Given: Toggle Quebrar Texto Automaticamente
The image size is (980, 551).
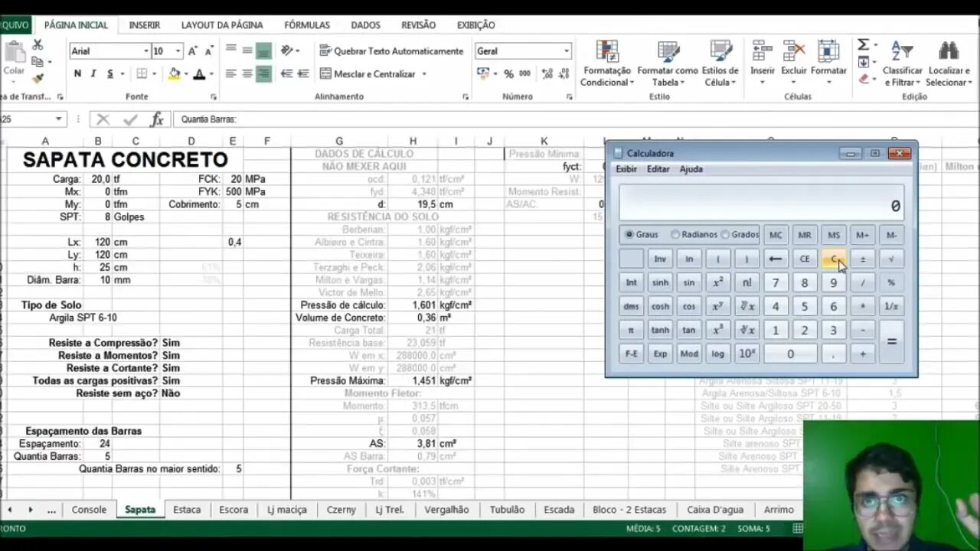Looking at the screenshot, I should click(391, 51).
